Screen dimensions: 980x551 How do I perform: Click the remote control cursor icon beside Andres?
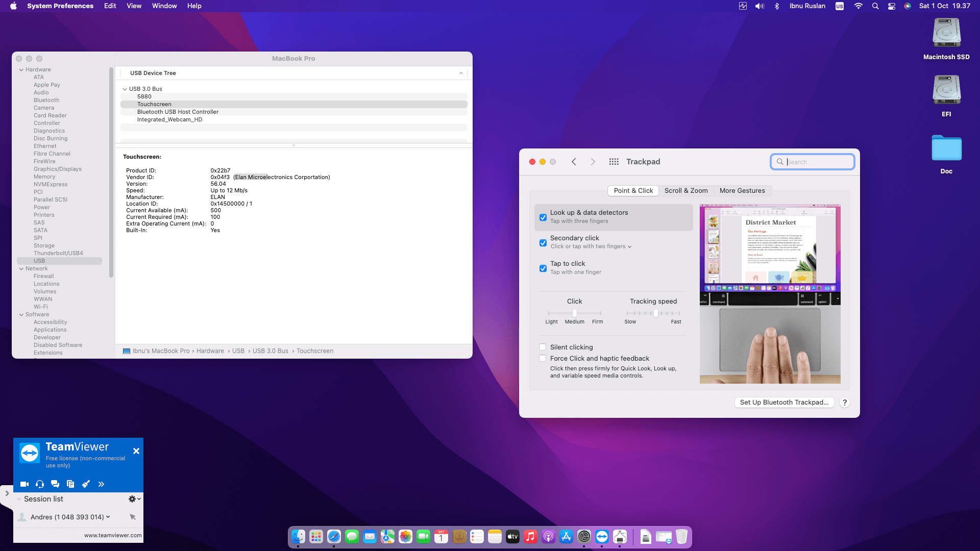133,517
